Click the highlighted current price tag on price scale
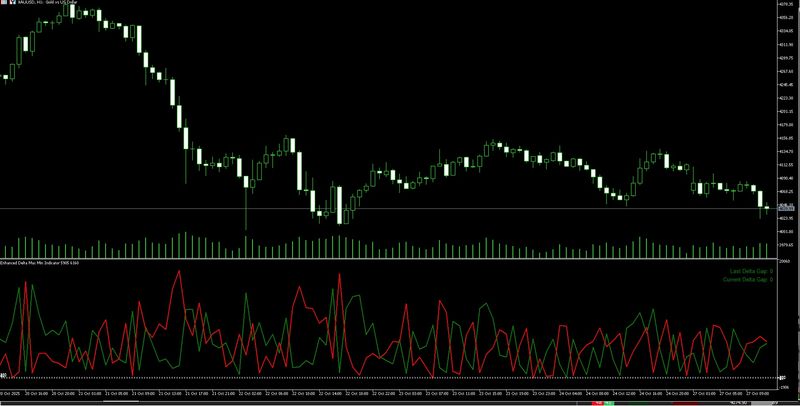800x406 pixels. tap(786, 208)
